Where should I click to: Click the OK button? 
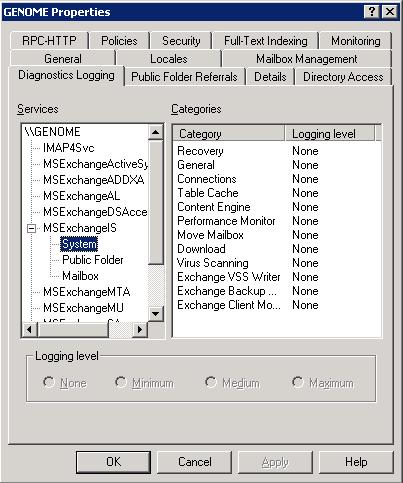(x=113, y=462)
